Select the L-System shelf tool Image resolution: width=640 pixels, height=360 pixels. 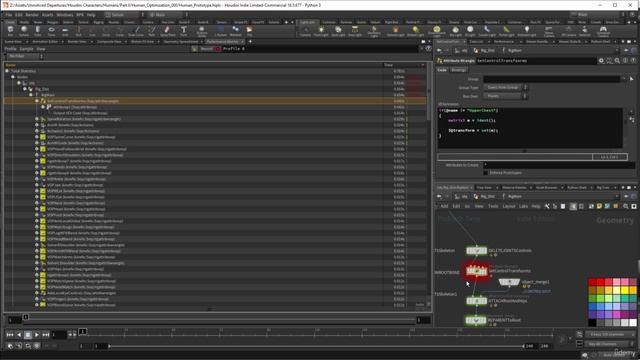(x=221, y=31)
